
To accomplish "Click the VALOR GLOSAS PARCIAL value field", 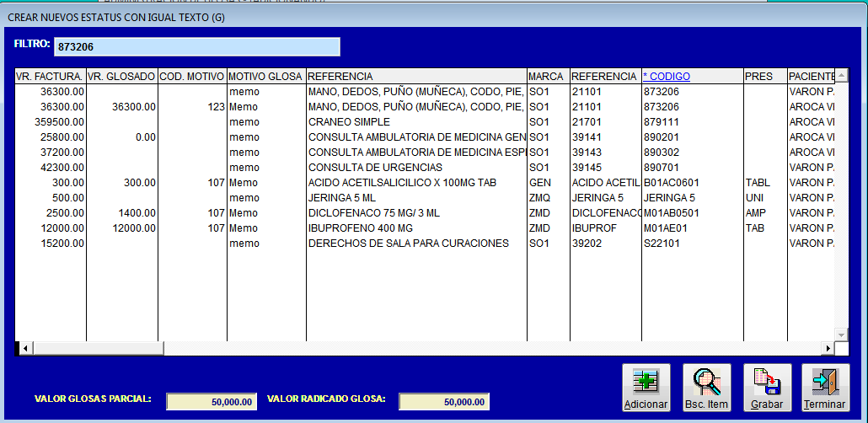I will coord(212,402).
